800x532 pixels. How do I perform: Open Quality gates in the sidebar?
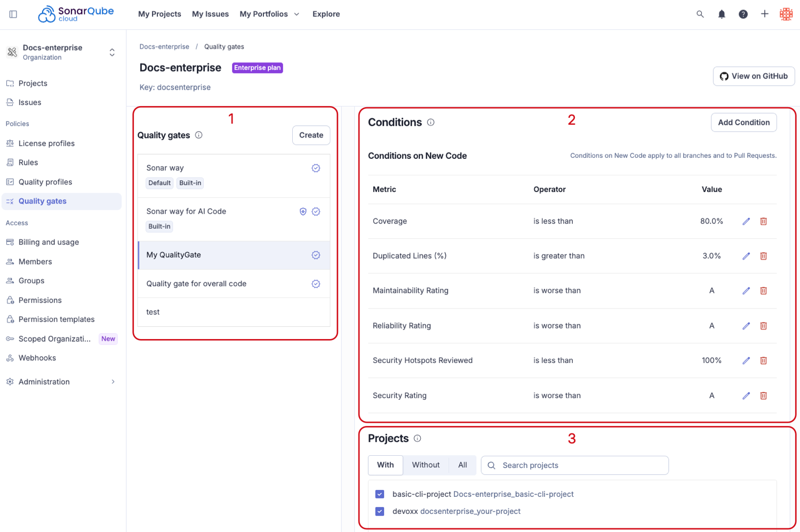(x=61, y=201)
